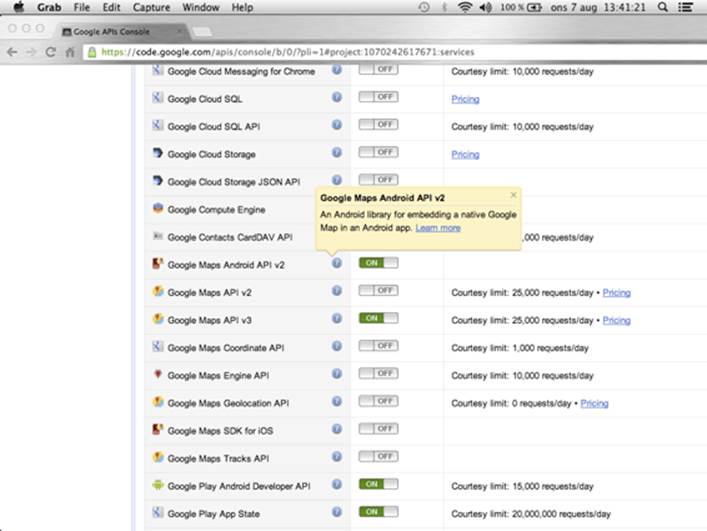Open help for Google Cloud Messaging for Chrome
This screenshot has width=707, height=531.
[337, 69]
